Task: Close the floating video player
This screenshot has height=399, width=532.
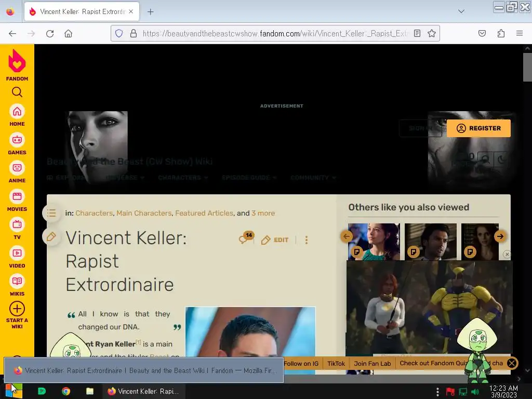Action: (507, 254)
